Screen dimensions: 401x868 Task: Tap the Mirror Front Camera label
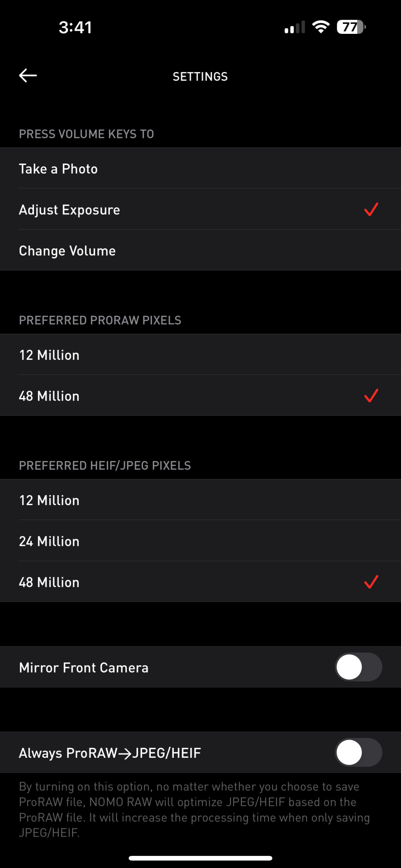coord(84,667)
